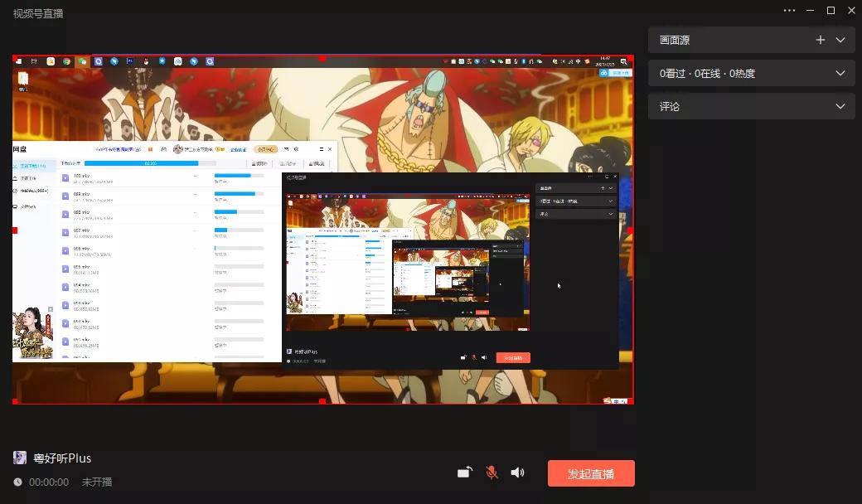Click the bottom-middle red resize handle
This screenshot has height=504, width=862.
pos(322,402)
